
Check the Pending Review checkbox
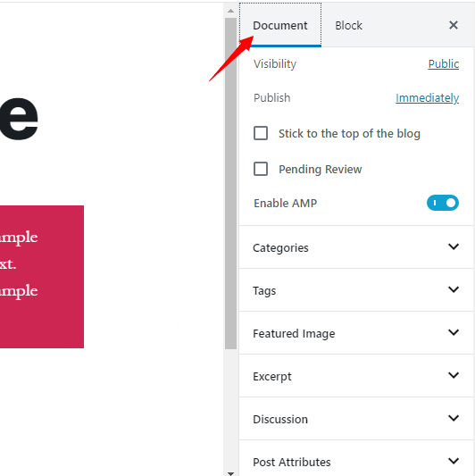(261, 169)
